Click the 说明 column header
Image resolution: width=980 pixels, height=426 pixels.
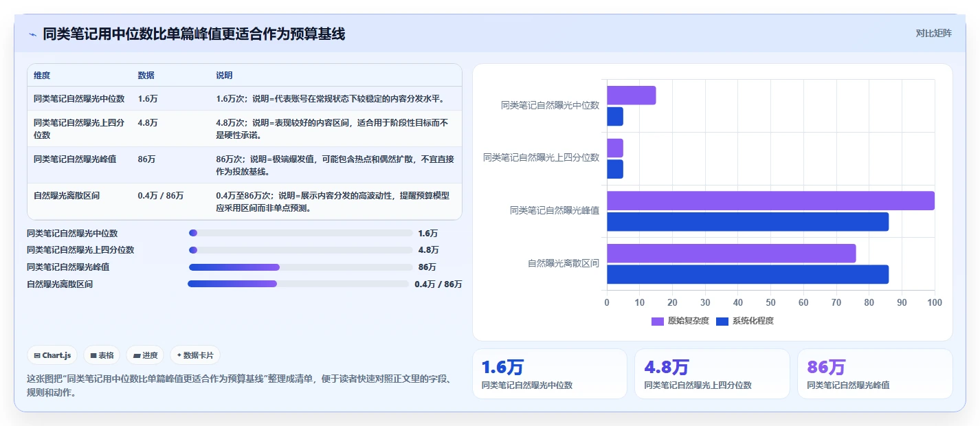(x=224, y=75)
